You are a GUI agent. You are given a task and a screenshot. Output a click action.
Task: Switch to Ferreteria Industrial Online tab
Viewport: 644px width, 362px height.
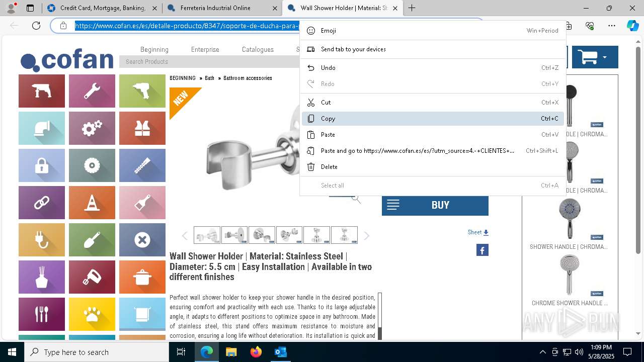tap(222, 8)
